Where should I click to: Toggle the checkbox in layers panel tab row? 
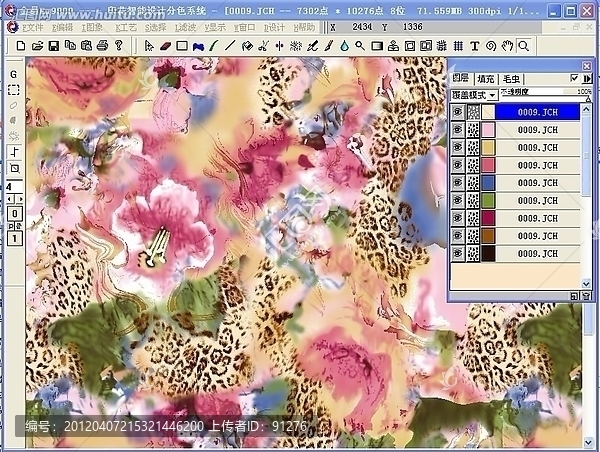click(574, 78)
